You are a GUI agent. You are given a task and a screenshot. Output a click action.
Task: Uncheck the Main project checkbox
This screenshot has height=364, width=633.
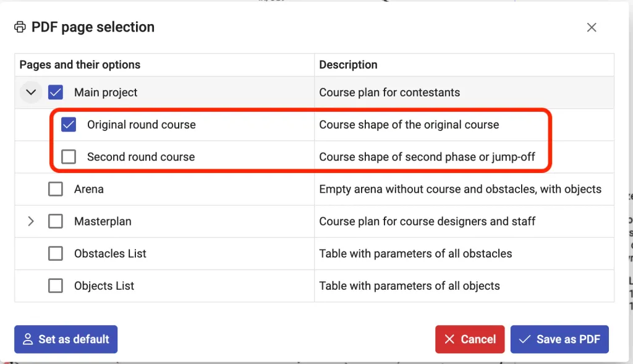pos(56,93)
